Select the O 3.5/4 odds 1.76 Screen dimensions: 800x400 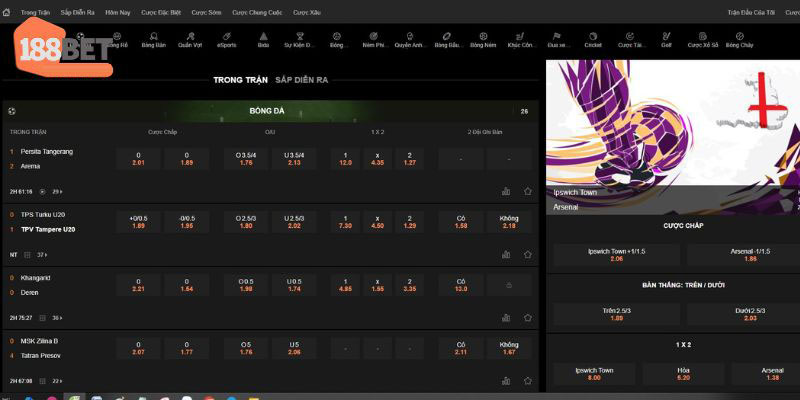(x=245, y=159)
